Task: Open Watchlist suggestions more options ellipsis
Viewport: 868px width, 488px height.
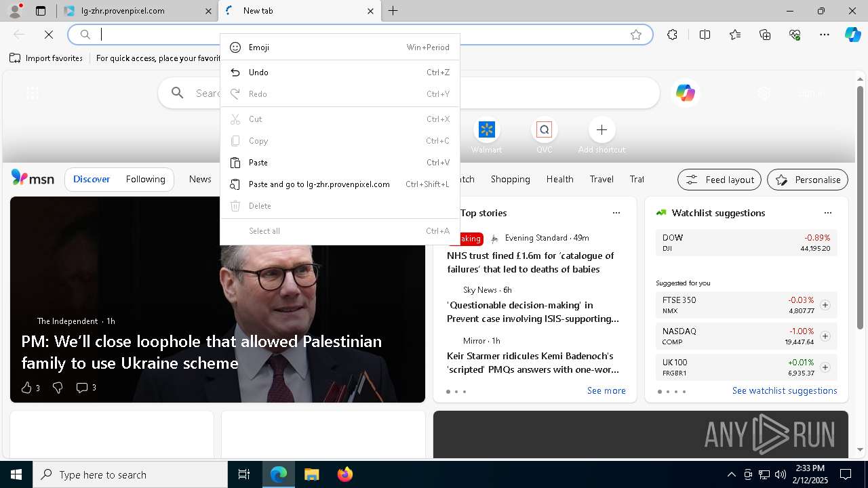Action: click(828, 213)
